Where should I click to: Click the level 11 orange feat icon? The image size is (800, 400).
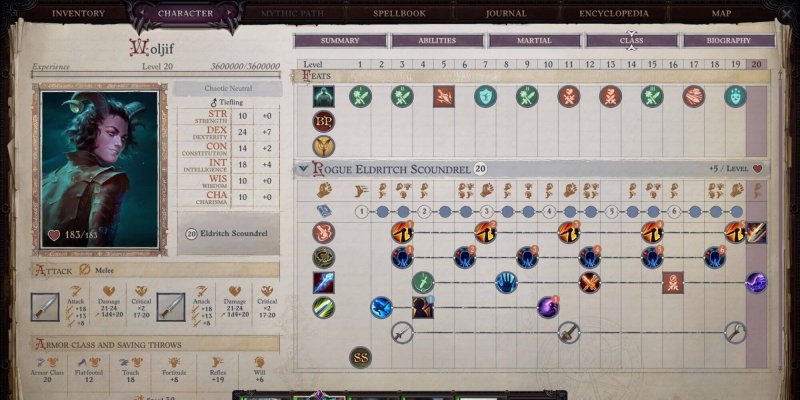point(569,96)
